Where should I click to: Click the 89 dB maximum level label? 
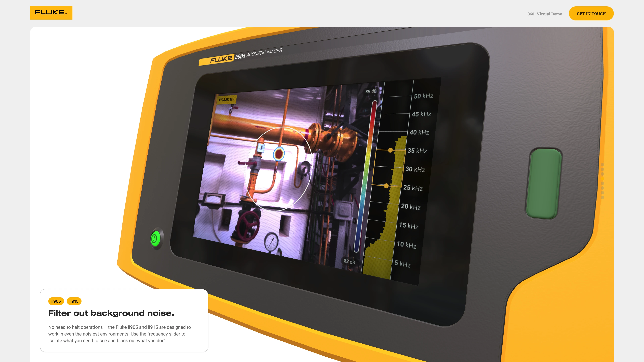click(x=371, y=91)
